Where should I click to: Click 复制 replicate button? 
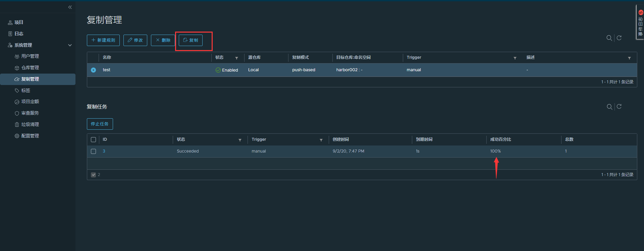(x=191, y=40)
